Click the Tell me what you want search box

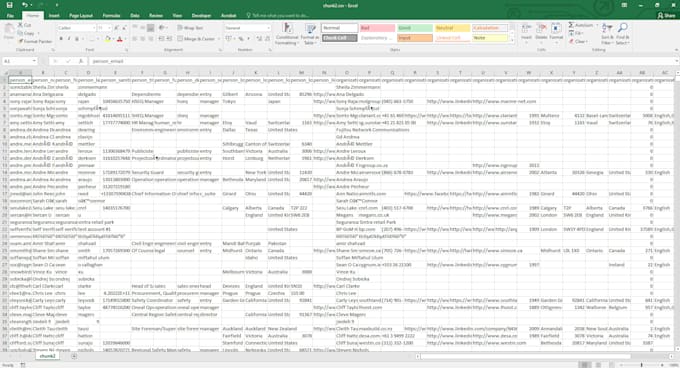pos(278,16)
